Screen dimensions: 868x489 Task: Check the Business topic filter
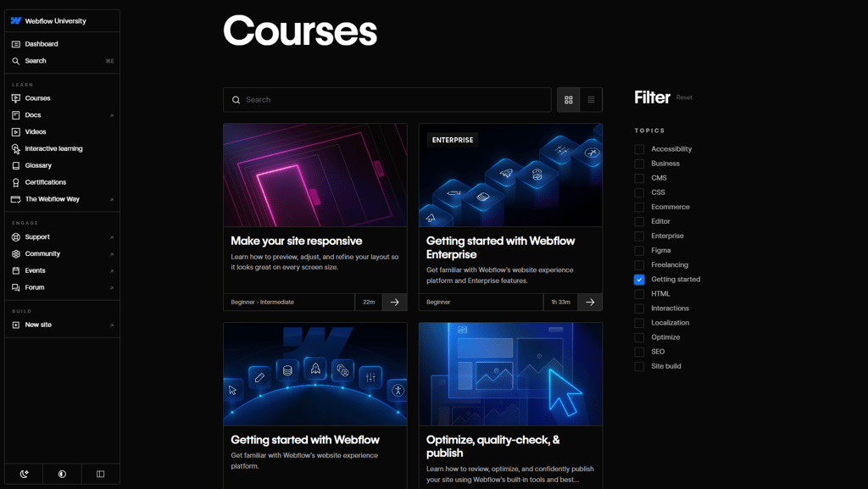639,164
